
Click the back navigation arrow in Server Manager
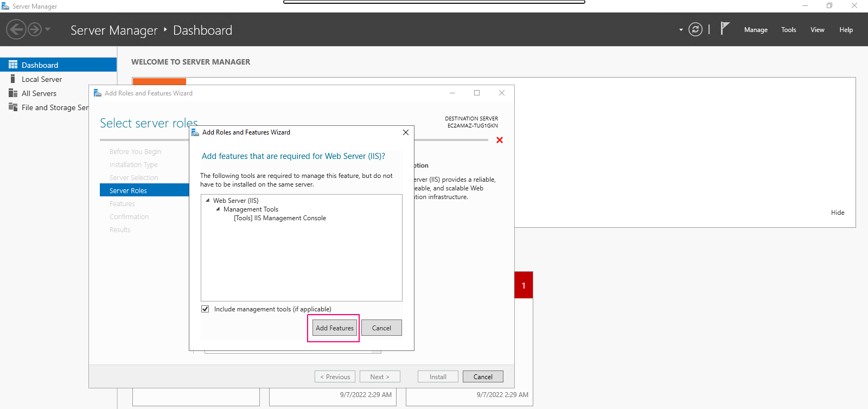(x=16, y=29)
